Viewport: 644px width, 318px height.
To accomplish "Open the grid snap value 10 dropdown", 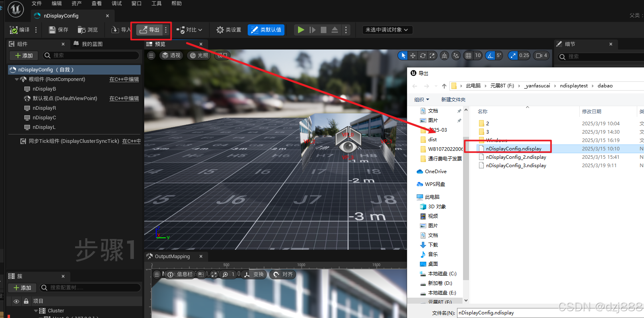I will (x=478, y=55).
